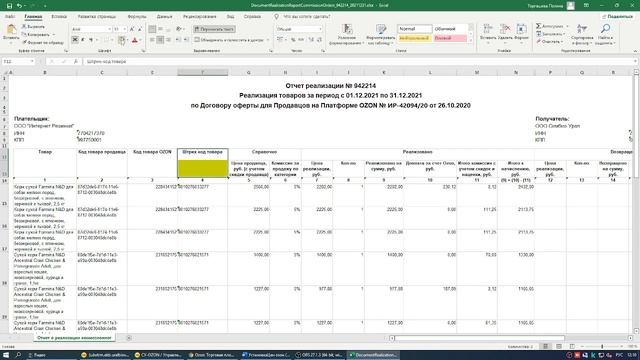The image size is (640, 360).
Task: Toggle bold formatting
Action: [x=75, y=40]
